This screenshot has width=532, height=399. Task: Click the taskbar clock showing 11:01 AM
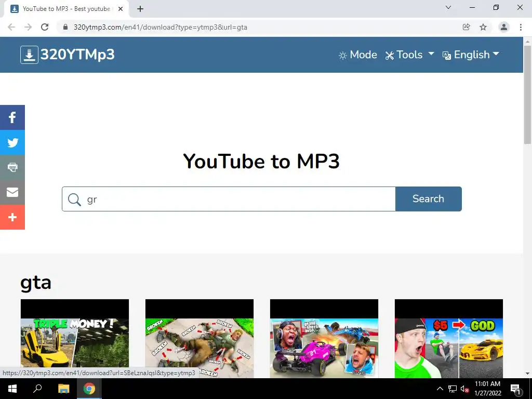[x=487, y=389]
